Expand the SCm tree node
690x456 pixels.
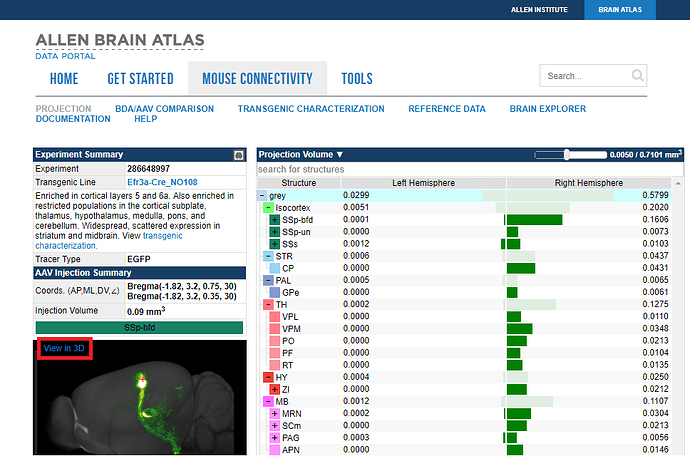click(275, 426)
